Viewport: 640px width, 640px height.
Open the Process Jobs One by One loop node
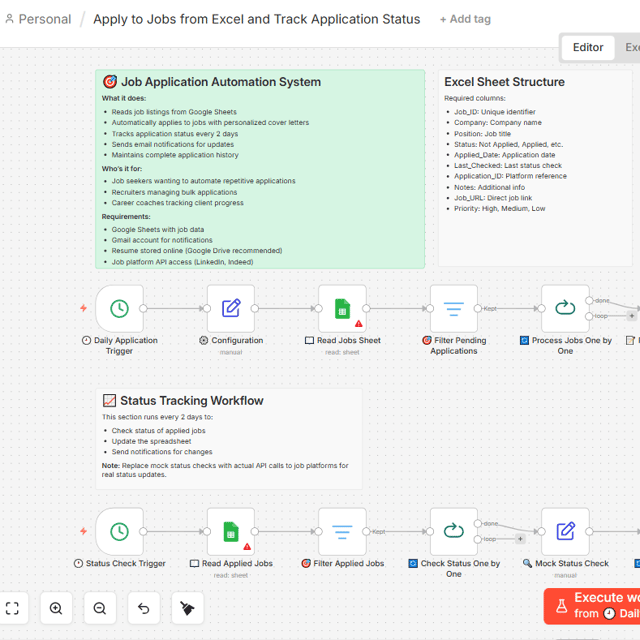point(565,309)
